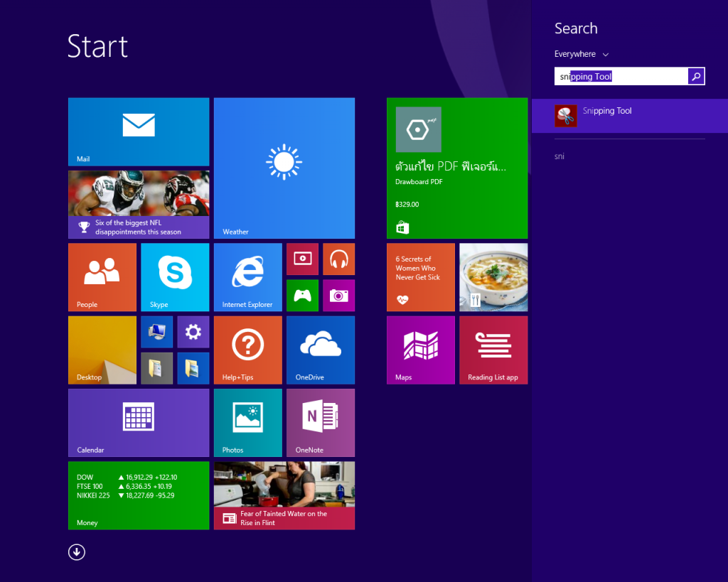The height and width of the screenshot is (582, 728).
Task: Click the small Camera tile
Action: pos(338,296)
